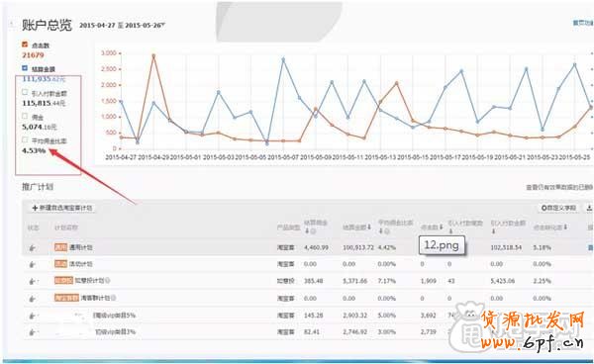Viewport: 594px width, 364px height.
Task: Tick the 佣金 metric checkbox
Action: [x=25, y=116]
